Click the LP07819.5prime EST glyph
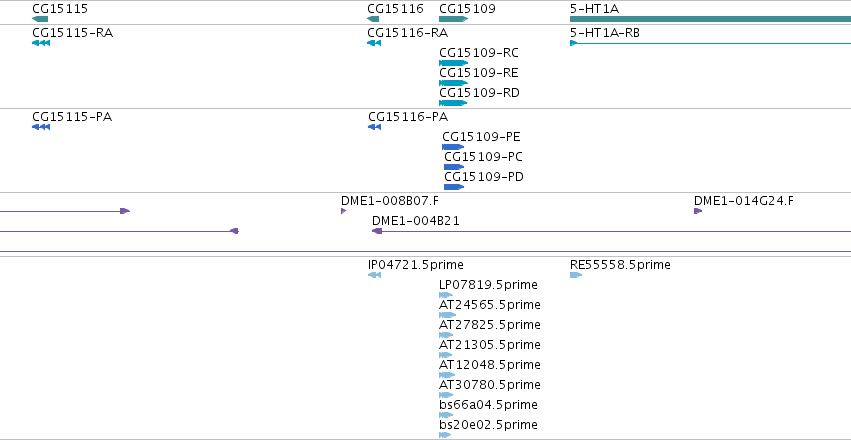Image resolution: width=851 pixels, height=440 pixels. 446,295
